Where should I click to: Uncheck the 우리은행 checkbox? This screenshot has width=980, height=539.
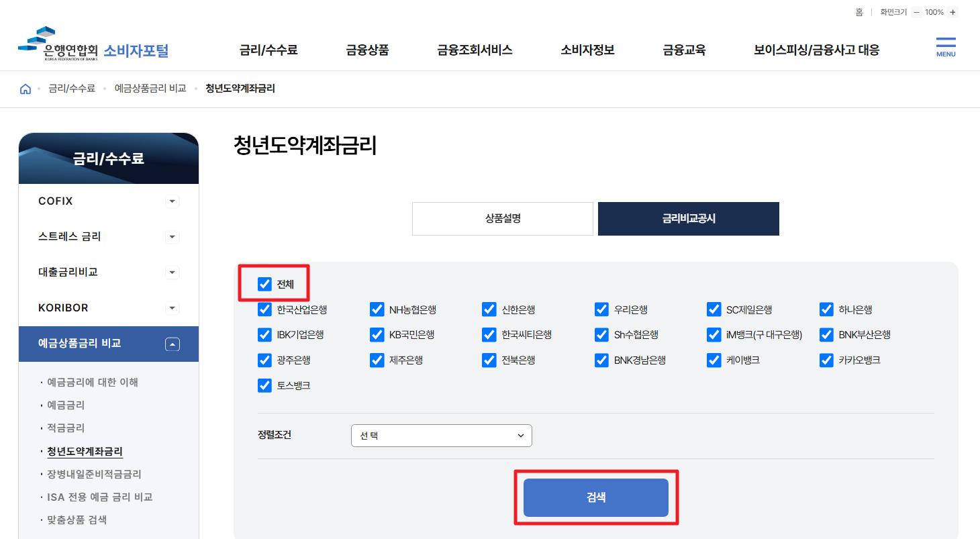pyautogui.click(x=601, y=309)
